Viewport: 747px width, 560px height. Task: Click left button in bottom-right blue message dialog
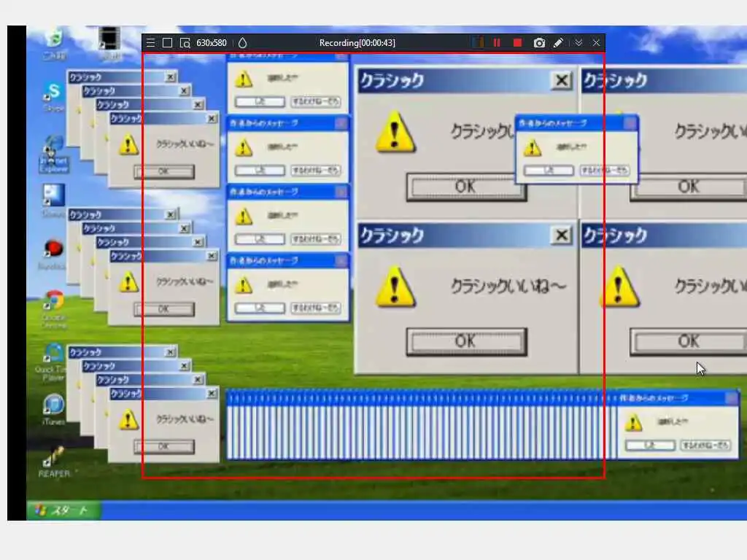coord(650,446)
